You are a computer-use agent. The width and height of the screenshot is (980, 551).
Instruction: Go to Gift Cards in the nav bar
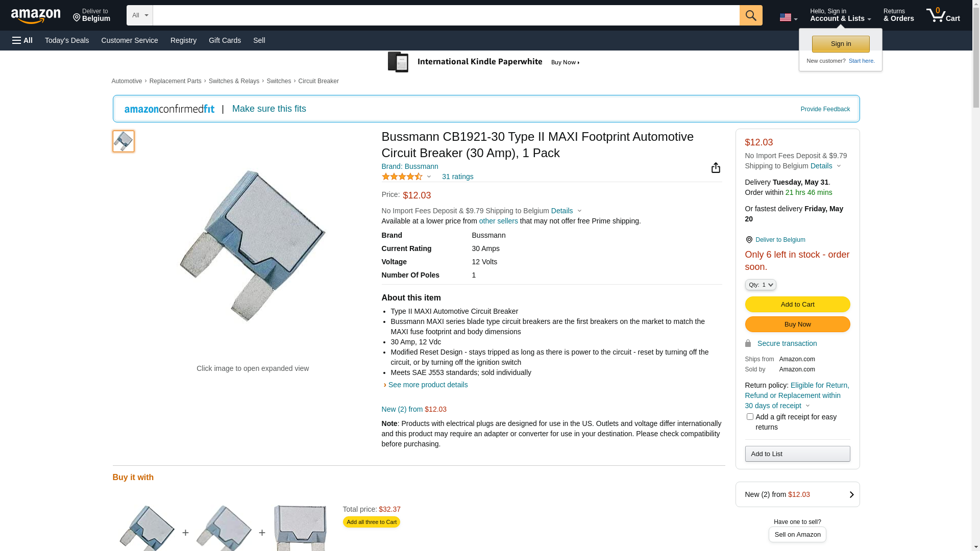(x=225, y=40)
